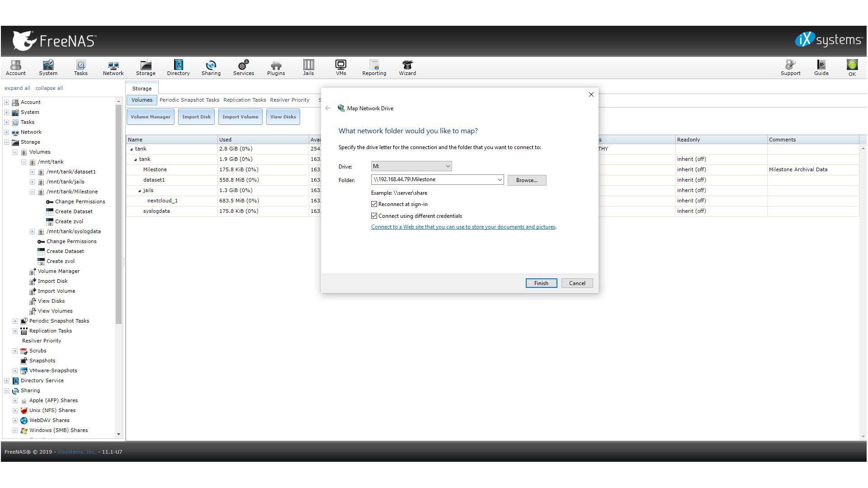Click Browse... in the dialog
This screenshot has height=488, width=868.
527,180
